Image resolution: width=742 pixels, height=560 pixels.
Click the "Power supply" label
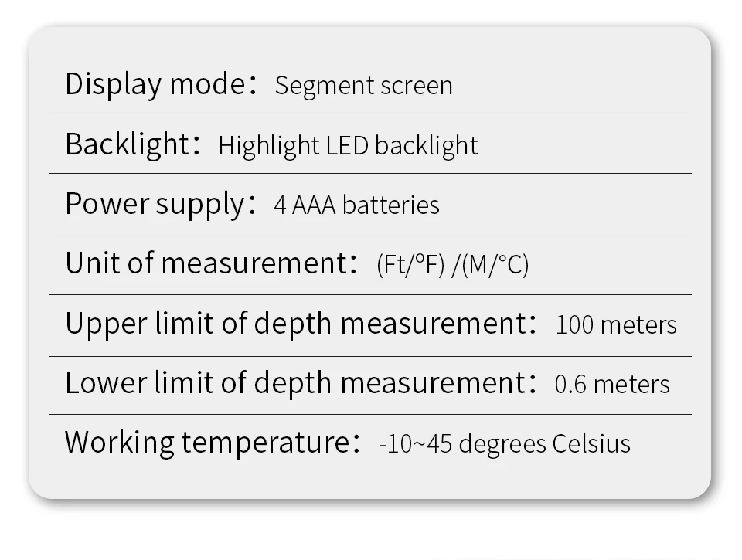(155, 203)
